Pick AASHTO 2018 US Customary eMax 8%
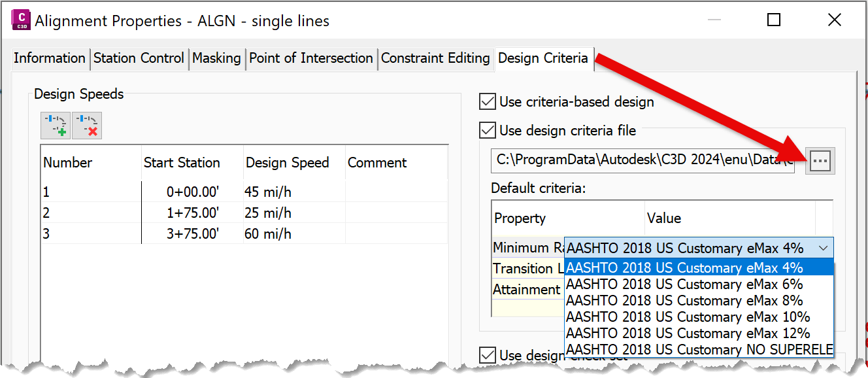The height and width of the screenshot is (378, 868). tap(699, 300)
